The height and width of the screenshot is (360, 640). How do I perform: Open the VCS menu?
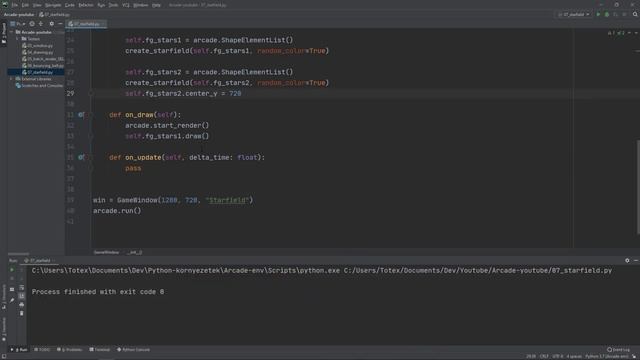126,5
